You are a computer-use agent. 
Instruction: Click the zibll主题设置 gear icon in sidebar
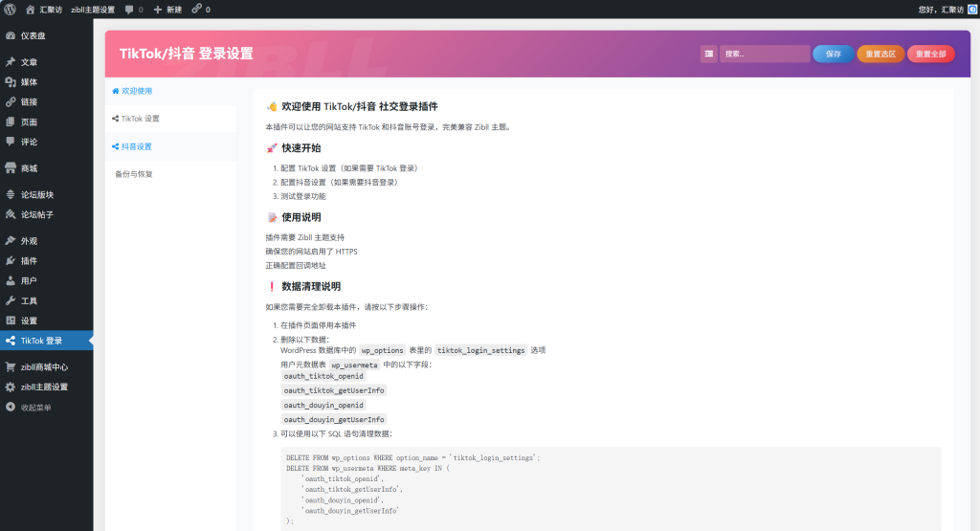click(x=11, y=387)
